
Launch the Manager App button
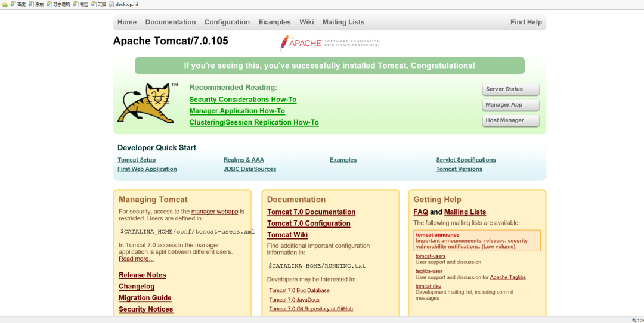tap(510, 105)
